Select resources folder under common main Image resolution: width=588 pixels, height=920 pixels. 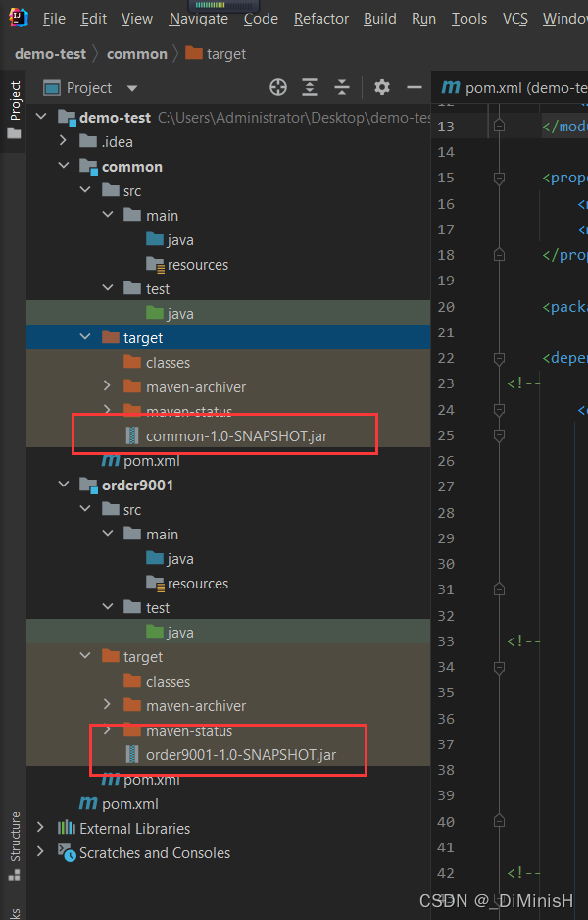coord(228,265)
